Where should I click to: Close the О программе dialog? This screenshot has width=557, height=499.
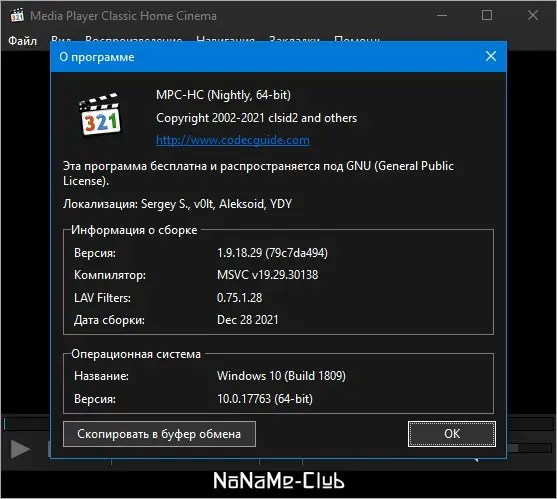coord(491,56)
